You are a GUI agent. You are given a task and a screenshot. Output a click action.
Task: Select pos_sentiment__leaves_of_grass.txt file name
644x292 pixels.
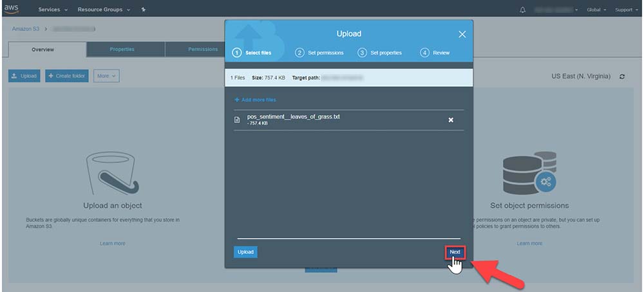point(293,117)
